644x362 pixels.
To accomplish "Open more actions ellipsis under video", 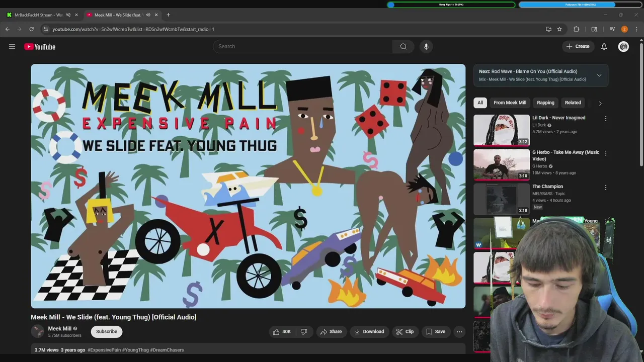I will pyautogui.click(x=459, y=331).
